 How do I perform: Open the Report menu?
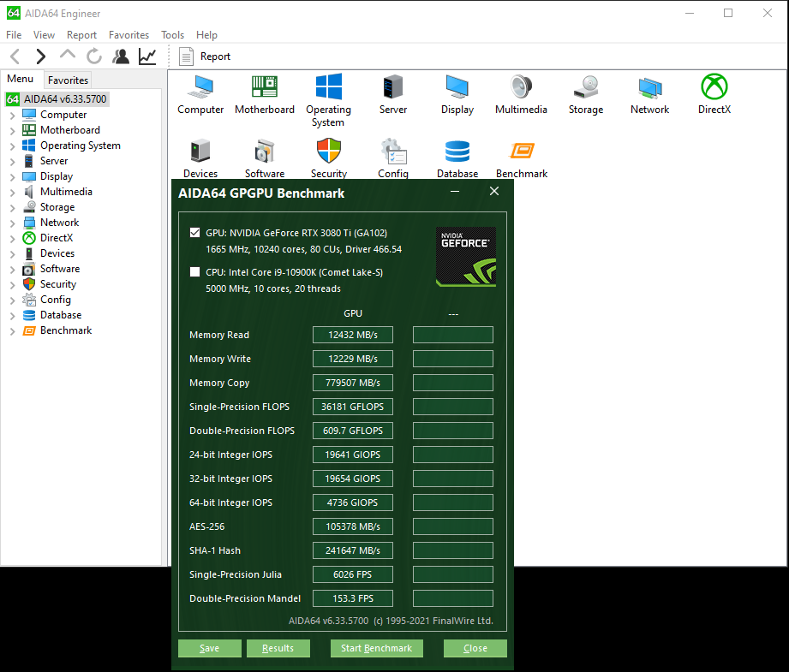tap(81, 35)
